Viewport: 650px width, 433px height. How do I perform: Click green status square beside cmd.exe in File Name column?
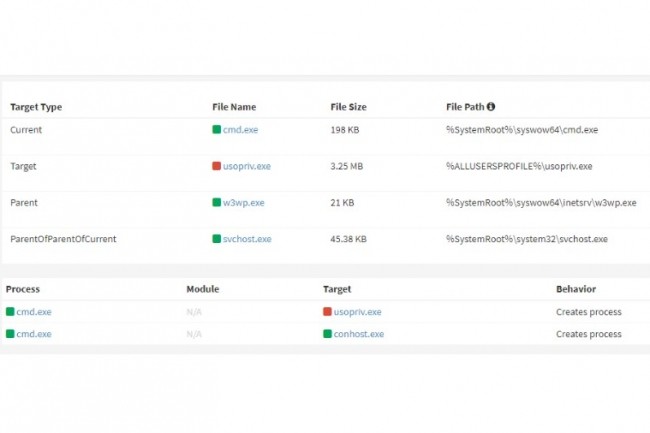tap(216, 130)
